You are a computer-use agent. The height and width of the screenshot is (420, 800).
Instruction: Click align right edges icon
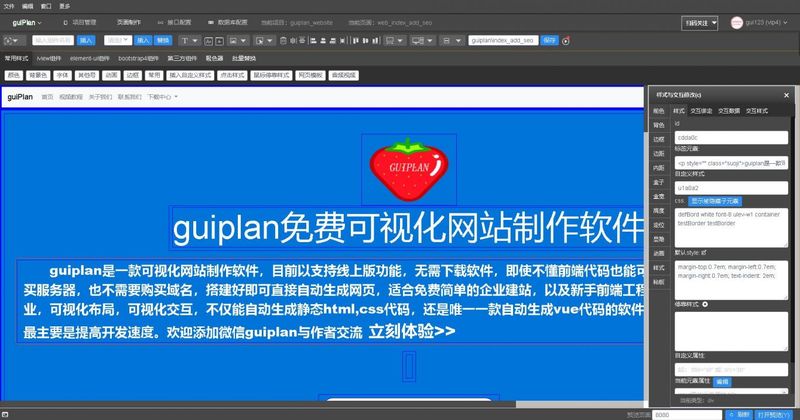click(x=332, y=40)
